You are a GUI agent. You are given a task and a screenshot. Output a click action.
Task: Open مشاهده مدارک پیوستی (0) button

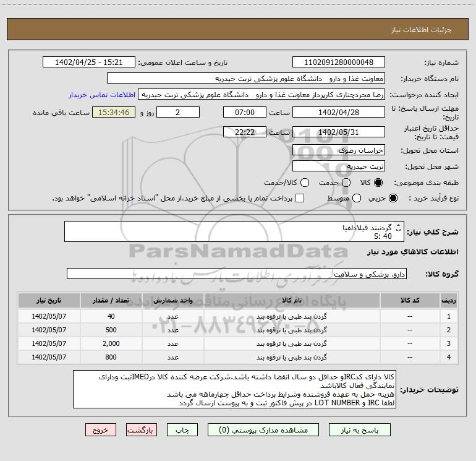coord(263,430)
